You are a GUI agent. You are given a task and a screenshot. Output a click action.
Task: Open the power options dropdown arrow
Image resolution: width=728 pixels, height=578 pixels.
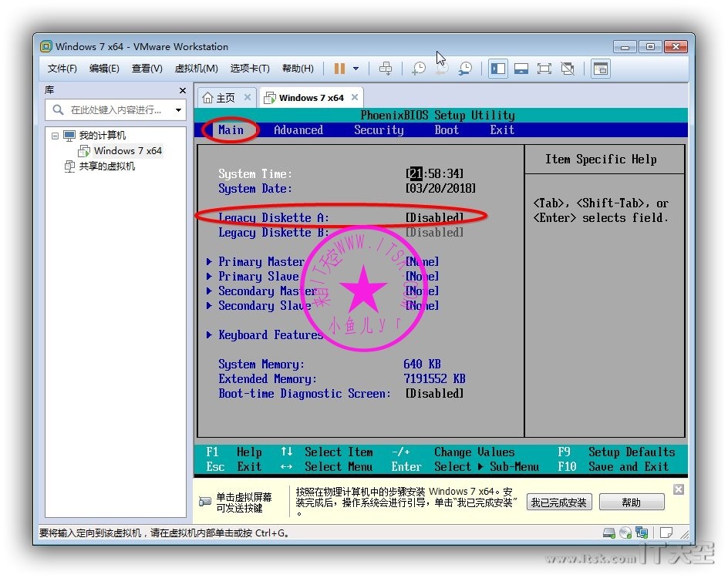(x=356, y=69)
